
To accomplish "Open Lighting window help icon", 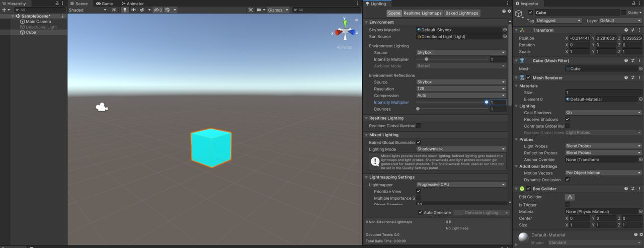I will (x=504, y=11).
